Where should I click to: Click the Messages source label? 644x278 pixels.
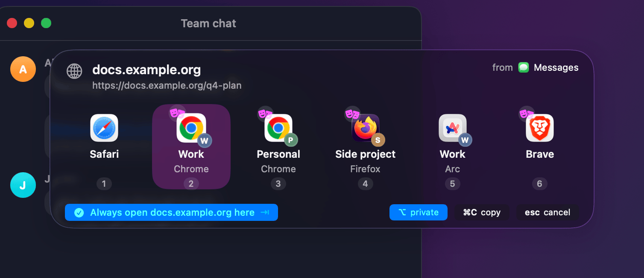coord(556,67)
